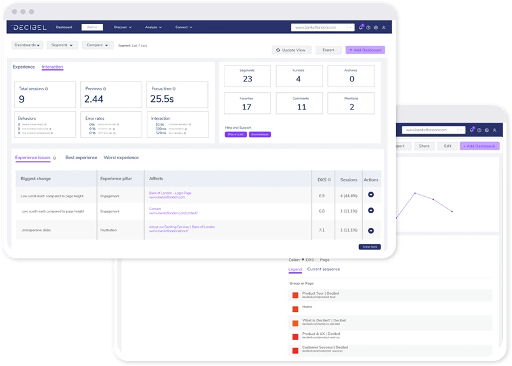
Task: Click the website selector field in navbar
Action: coord(322,27)
